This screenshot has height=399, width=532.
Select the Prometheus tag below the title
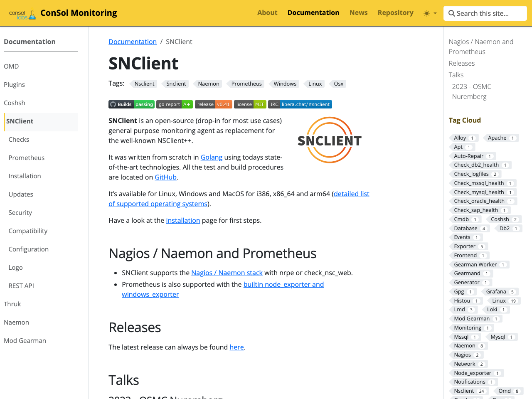pos(246,84)
